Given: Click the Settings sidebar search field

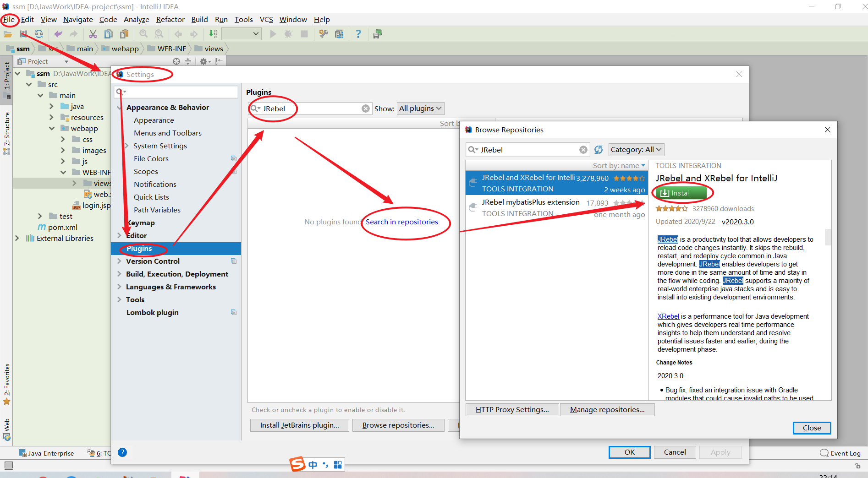Looking at the screenshot, I should [x=176, y=92].
